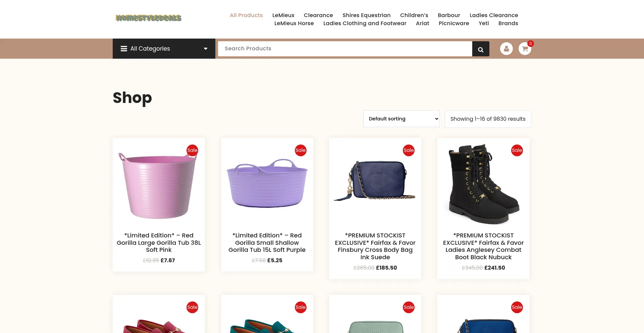This screenshot has height=333, width=644.
Task: Click Sale badge on pink Gorilla Tub
Action: [x=192, y=150]
